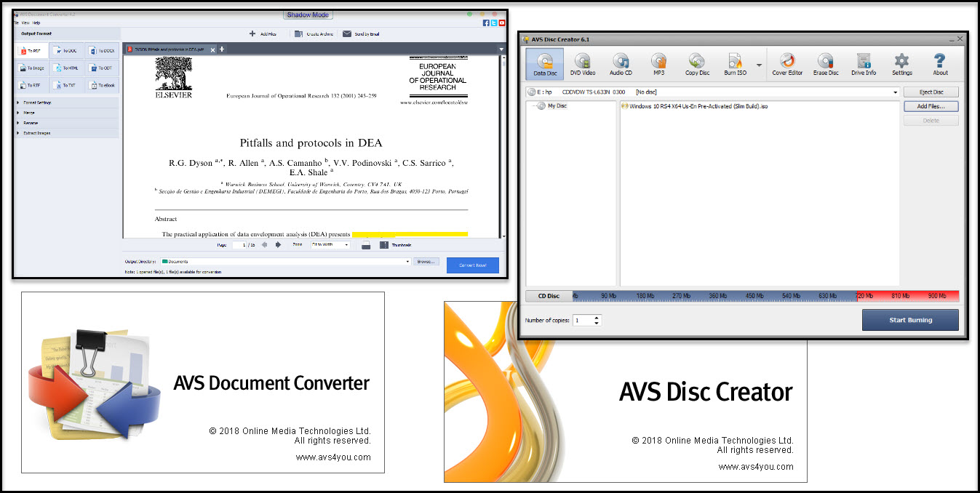Open the File menu in Document Converter
This screenshot has width=980, height=493.
[x=16, y=23]
